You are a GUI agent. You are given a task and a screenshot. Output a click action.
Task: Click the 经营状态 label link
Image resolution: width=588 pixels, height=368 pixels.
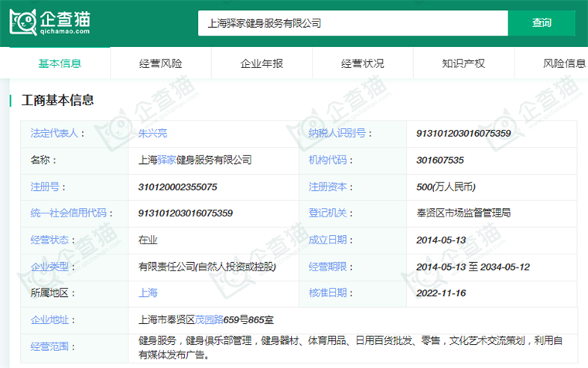click(x=50, y=240)
